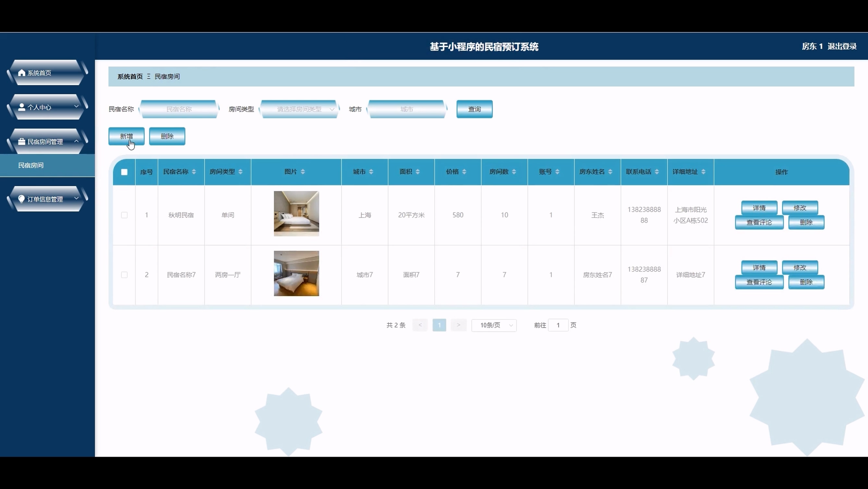Click the 秋明民宿 room photo thumbnail
The height and width of the screenshot is (489, 868).
296,213
